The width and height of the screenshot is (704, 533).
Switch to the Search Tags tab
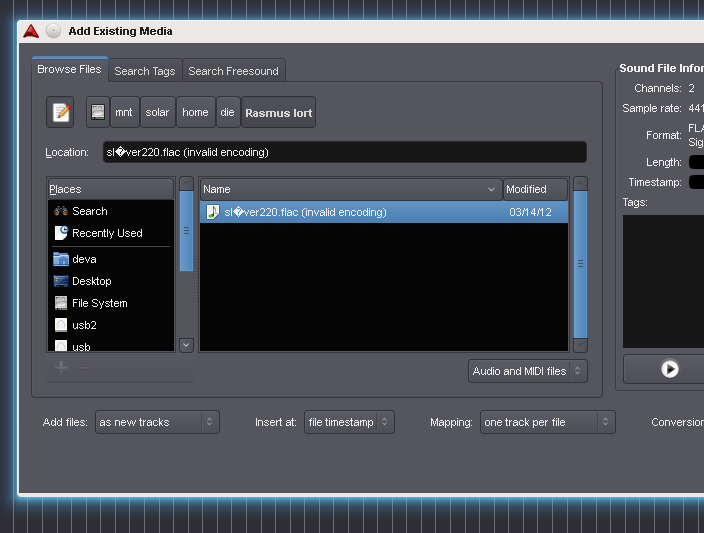pyautogui.click(x=145, y=71)
